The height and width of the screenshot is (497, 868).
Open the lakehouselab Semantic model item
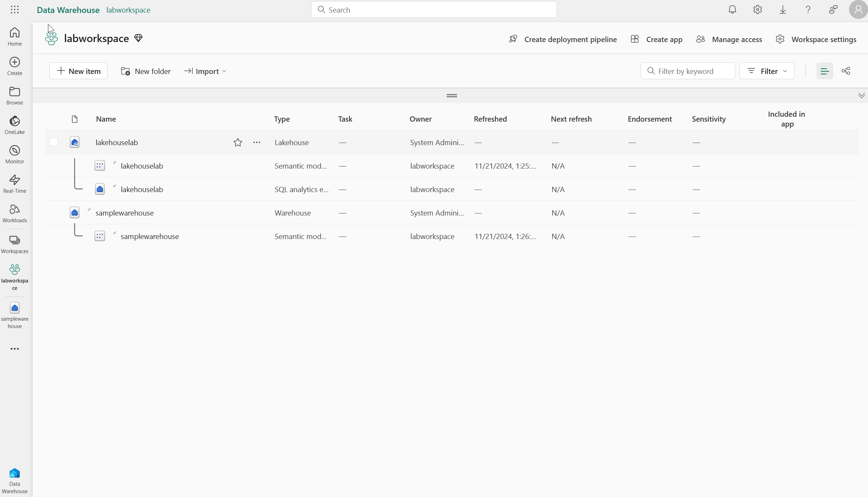click(142, 166)
